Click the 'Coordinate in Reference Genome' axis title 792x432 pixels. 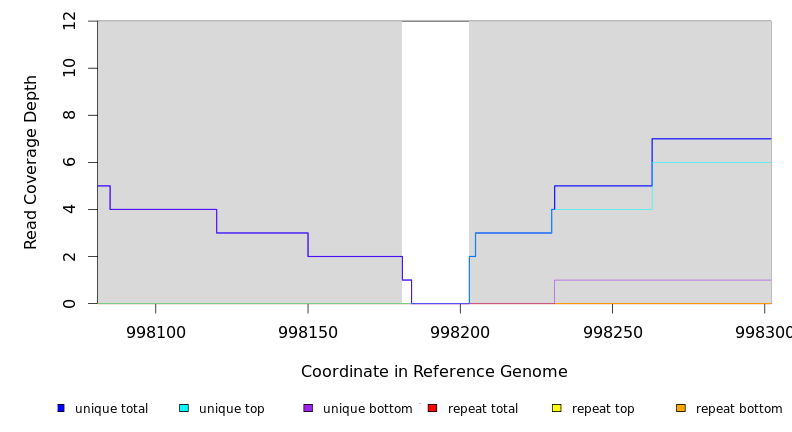pos(434,372)
